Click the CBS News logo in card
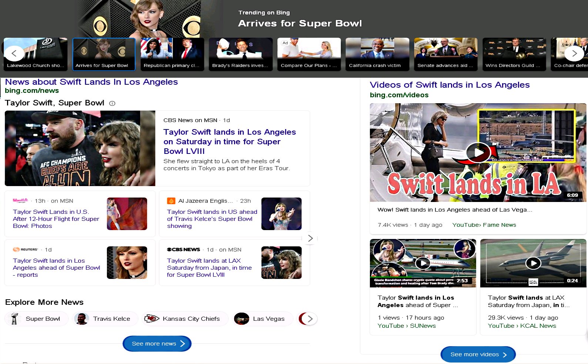The height and width of the screenshot is (364, 588). [184, 249]
